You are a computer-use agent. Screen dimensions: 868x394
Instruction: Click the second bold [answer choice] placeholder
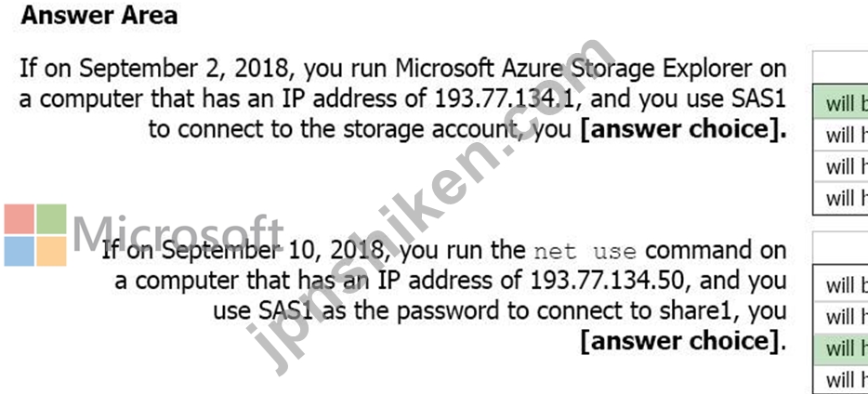pyautogui.click(x=684, y=341)
